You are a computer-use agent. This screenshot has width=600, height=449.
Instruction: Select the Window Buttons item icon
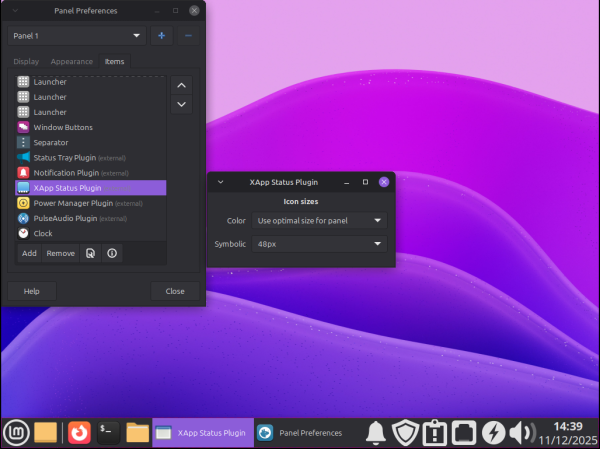pyautogui.click(x=23, y=127)
